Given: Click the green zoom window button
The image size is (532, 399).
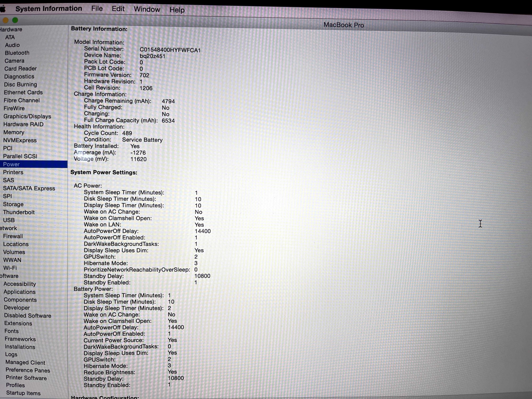Looking at the screenshot, I should 15,20.
